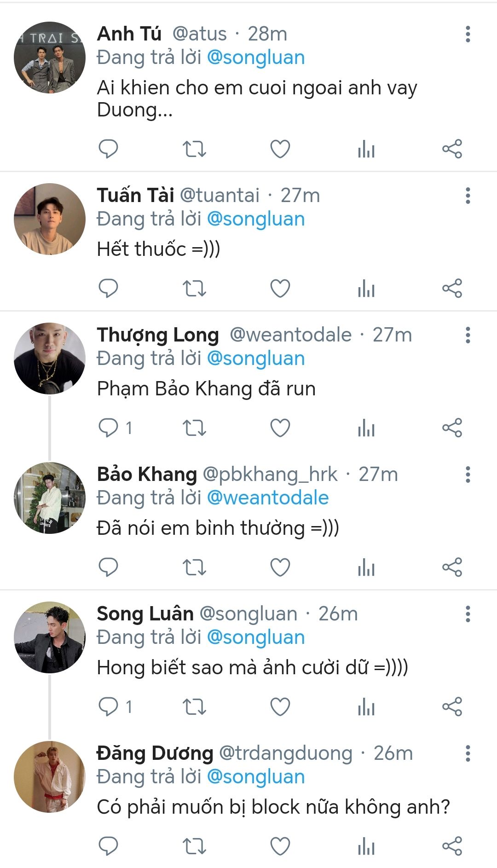Open more options on Anh Tú's tweet

coord(468,34)
